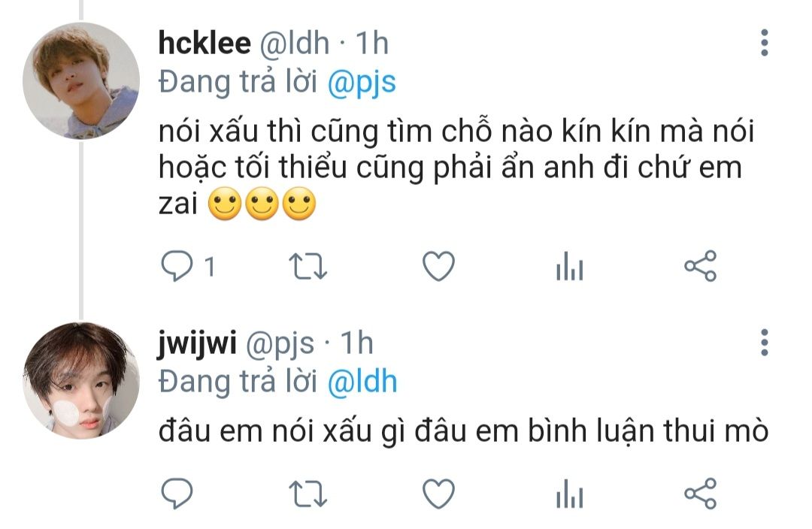Open the hcklee display name
This screenshot has width=812, height=529.
(x=205, y=42)
